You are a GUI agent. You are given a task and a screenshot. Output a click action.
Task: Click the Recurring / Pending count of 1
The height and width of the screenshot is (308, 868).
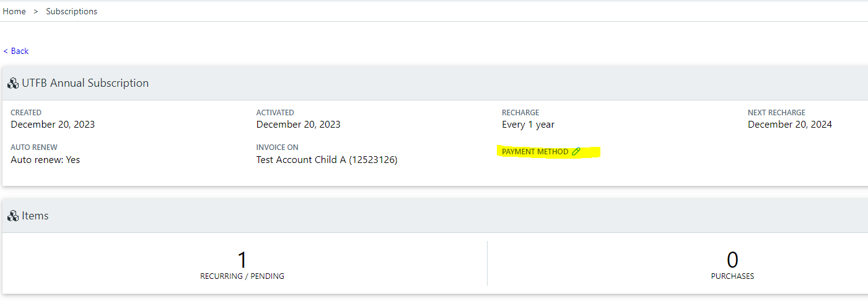click(242, 260)
